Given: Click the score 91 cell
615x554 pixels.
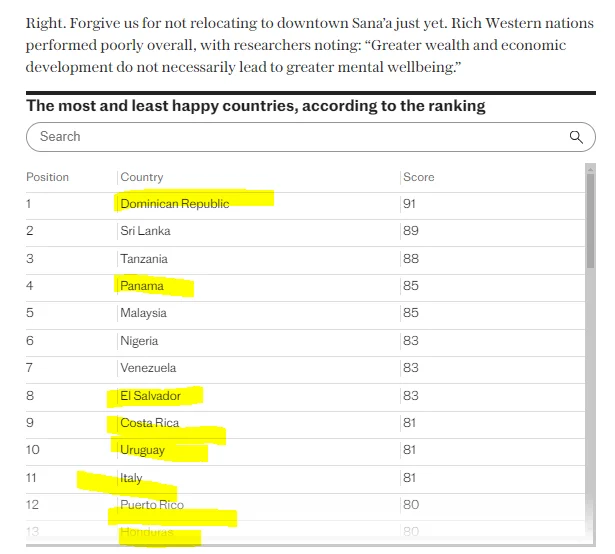Looking at the screenshot, I should click(x=409, y=204).
